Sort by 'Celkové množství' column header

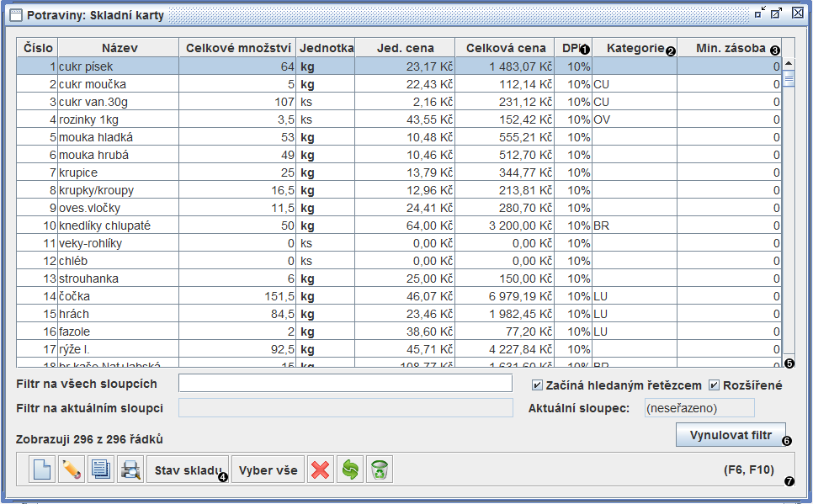238,48
